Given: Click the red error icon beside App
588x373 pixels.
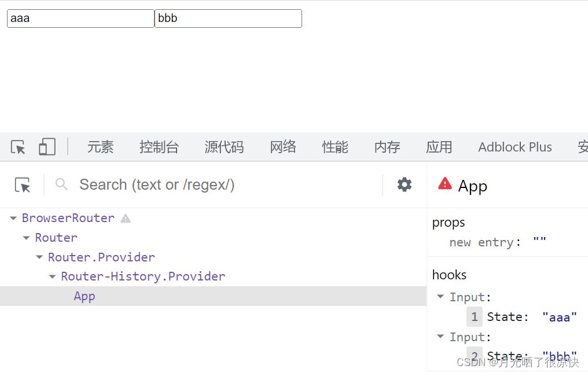Looking at the screenshot, I should pos(444,184).
